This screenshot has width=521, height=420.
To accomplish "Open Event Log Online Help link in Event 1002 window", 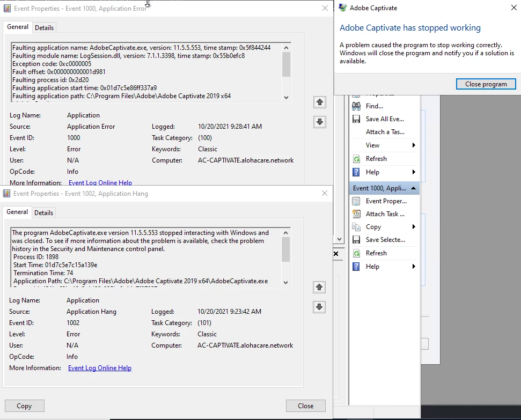I will coord(100,368).
